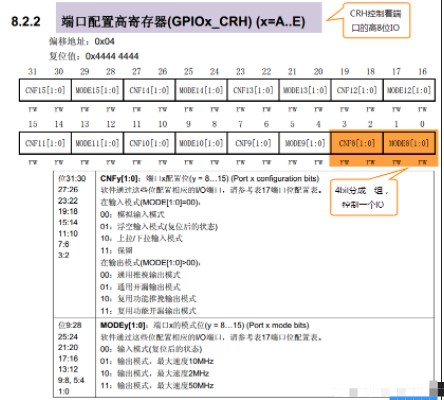Select the MODE15[1:0] register cell
Viewport: 444px width, 400px height.
click(97, 90)
